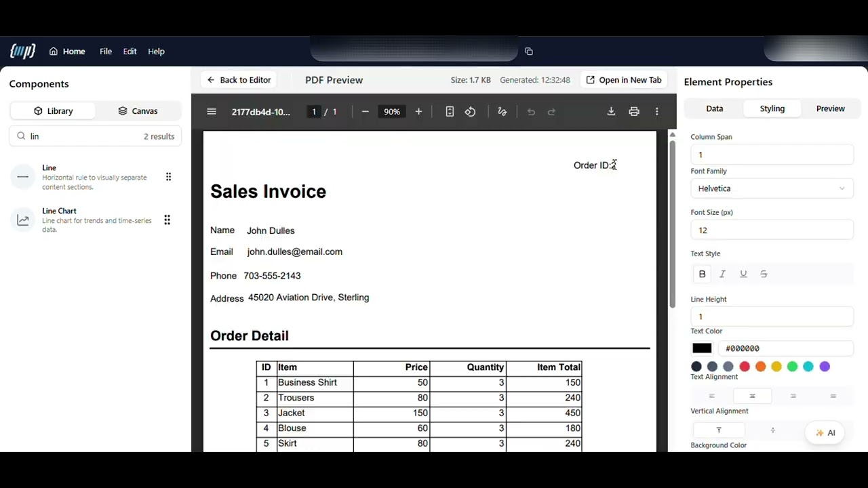Toggle underline text style

(743, 274)
